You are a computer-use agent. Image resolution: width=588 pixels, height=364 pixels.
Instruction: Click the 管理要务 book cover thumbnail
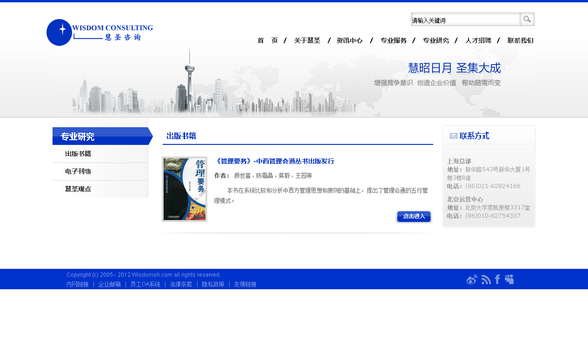click(x=185, y=189)
